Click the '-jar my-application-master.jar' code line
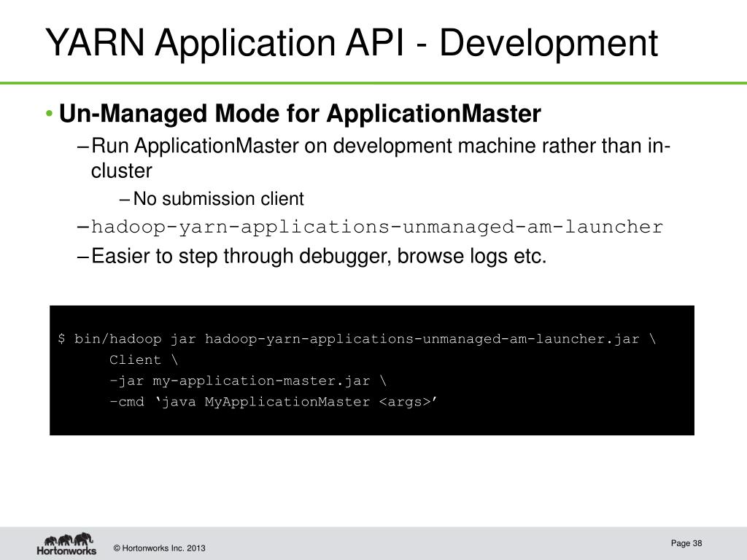 pos(248,381)
